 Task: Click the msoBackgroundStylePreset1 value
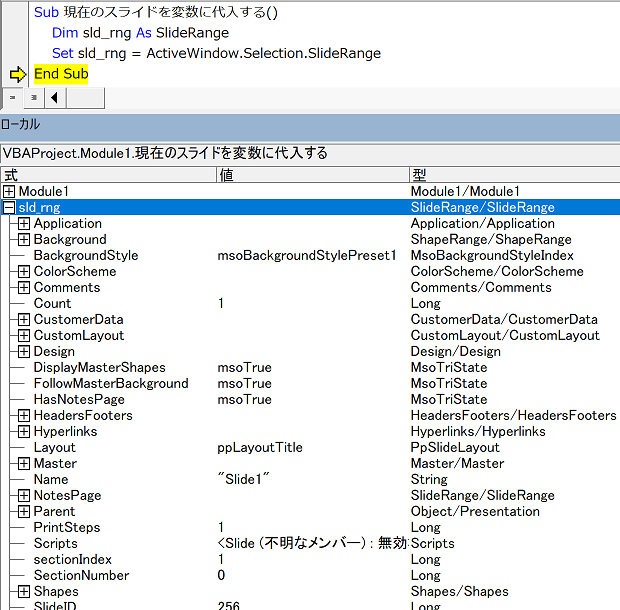tap(307, 255)
